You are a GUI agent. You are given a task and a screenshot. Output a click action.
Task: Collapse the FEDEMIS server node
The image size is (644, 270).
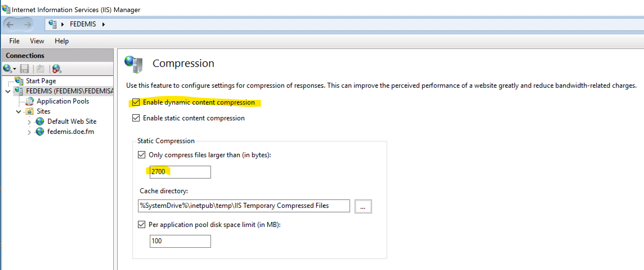click(8, 91)
